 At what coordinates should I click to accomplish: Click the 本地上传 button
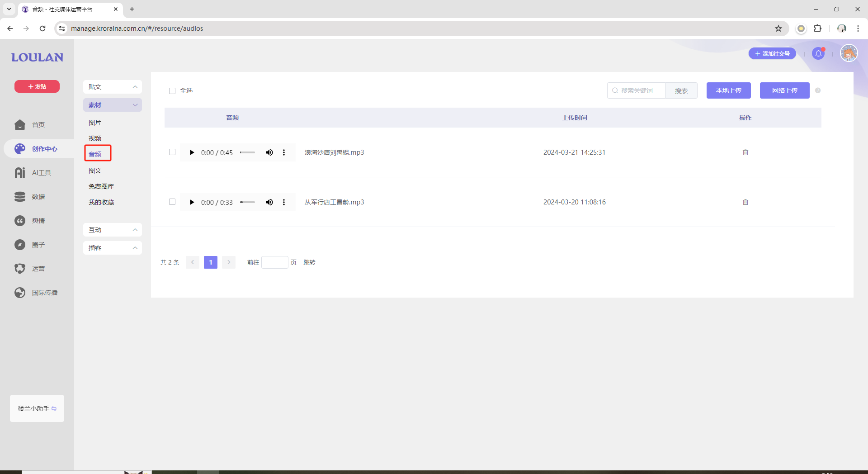[x=729, y=90]
